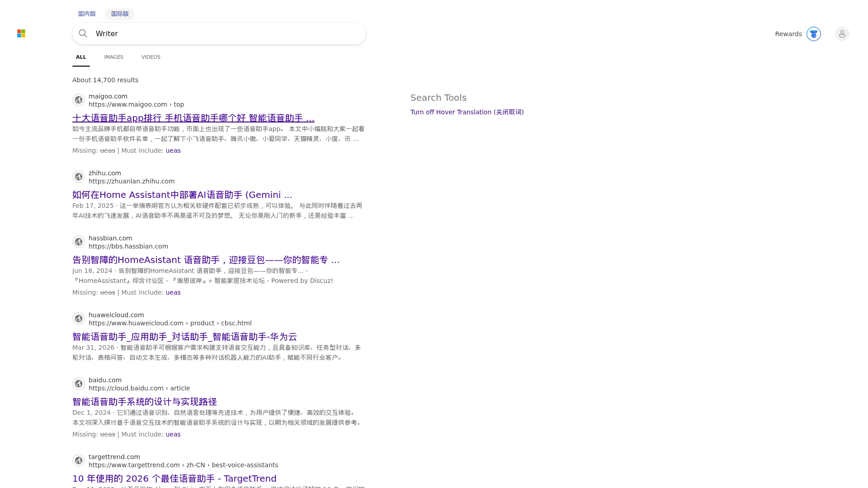The height and width of the screenshot is (488, 868).
Task: Click the Search Tools heading
Action: coord(439,98)
